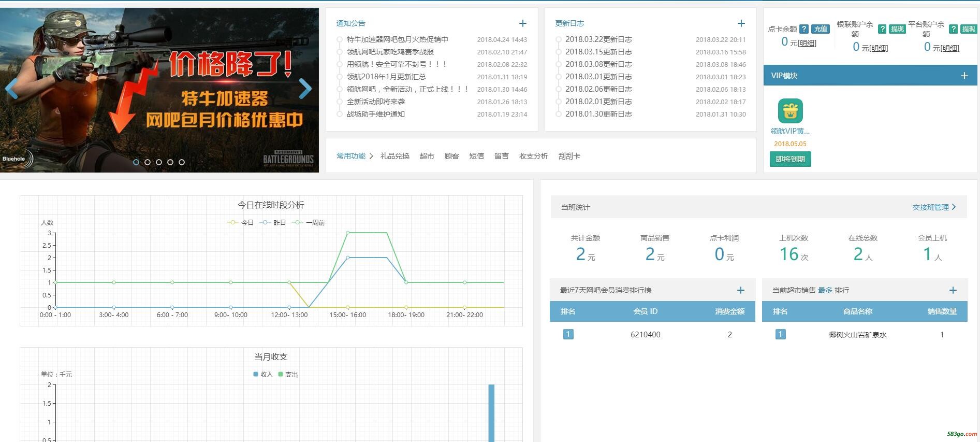Go to previous banner slide arrow
The width and height of the screenshot is (980, 442).
(12, 89)
